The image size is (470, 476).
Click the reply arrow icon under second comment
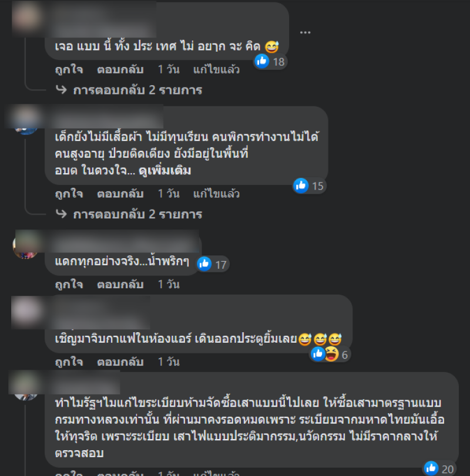[x=61, y=214]
